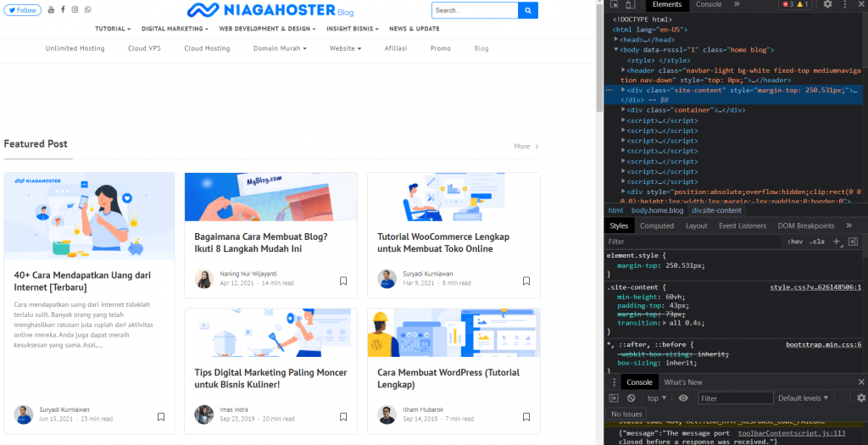Viewport: 868px width, 445px height.
Task: Expand the head element node
Action: (617, 40)
